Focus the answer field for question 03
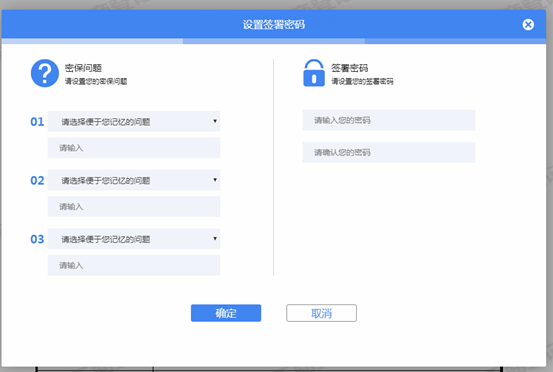The image size is (553, 372). pos(134,265)
